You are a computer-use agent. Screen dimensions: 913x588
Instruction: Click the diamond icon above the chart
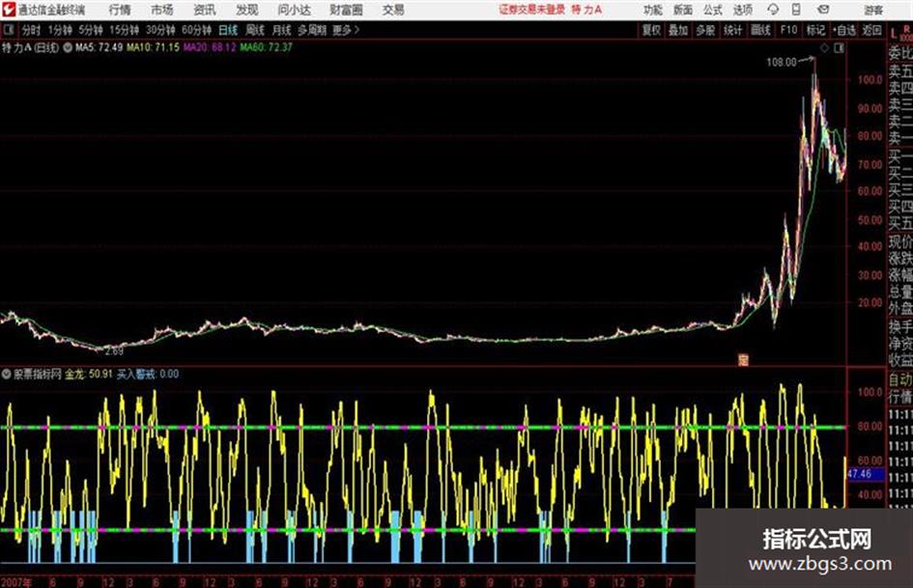pyautogui.click(x=824, y=49)
